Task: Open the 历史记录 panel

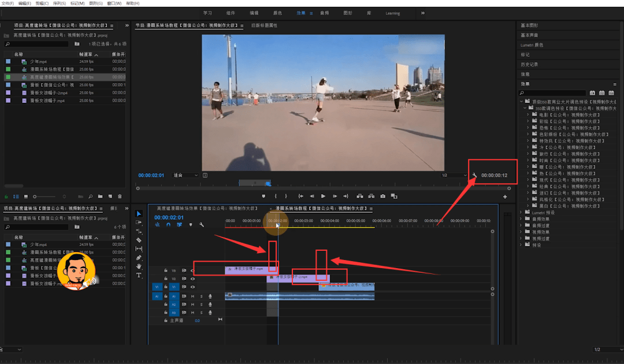Action: coord(529,65)
